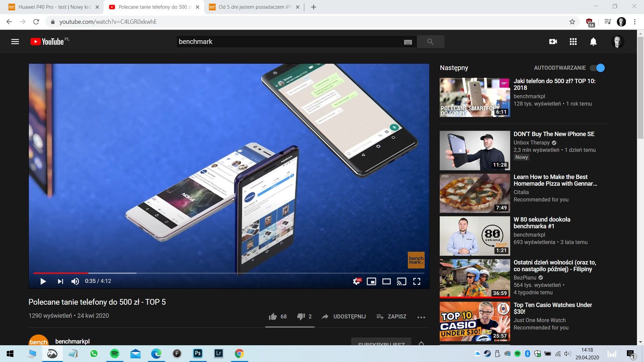Open the system tray volume icon
This screenshot has height=362, width=644.
[568, 354]
